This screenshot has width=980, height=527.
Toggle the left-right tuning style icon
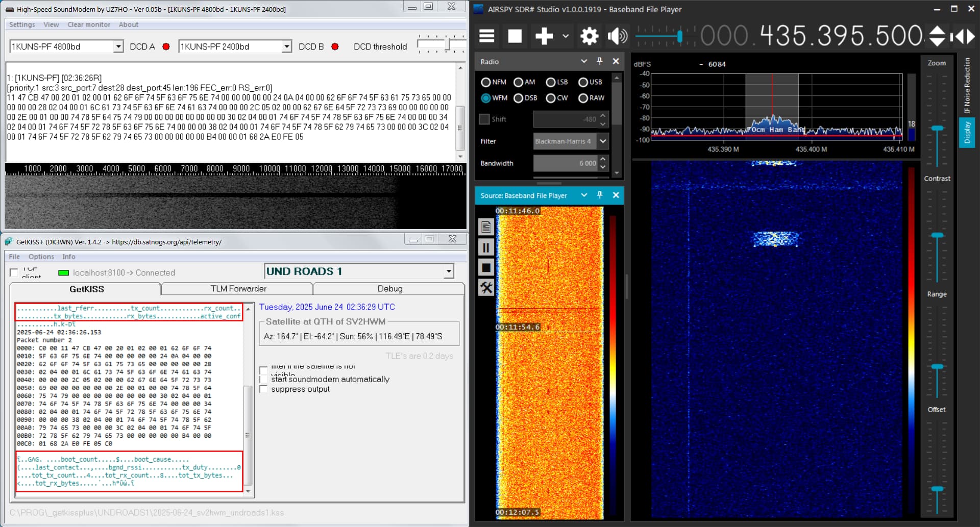tap(962, 36)
